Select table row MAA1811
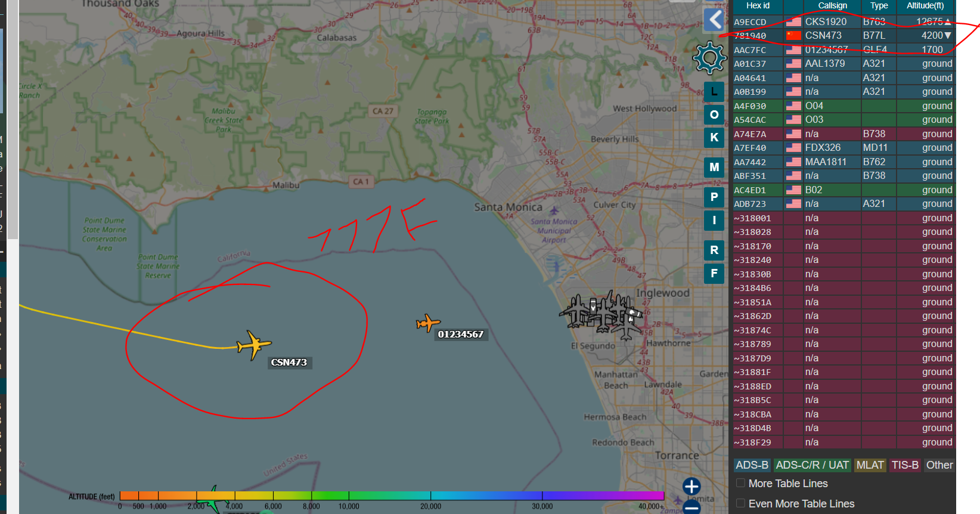Image resolution: width=980 pixels, height=514 pixels. (843, 162)
